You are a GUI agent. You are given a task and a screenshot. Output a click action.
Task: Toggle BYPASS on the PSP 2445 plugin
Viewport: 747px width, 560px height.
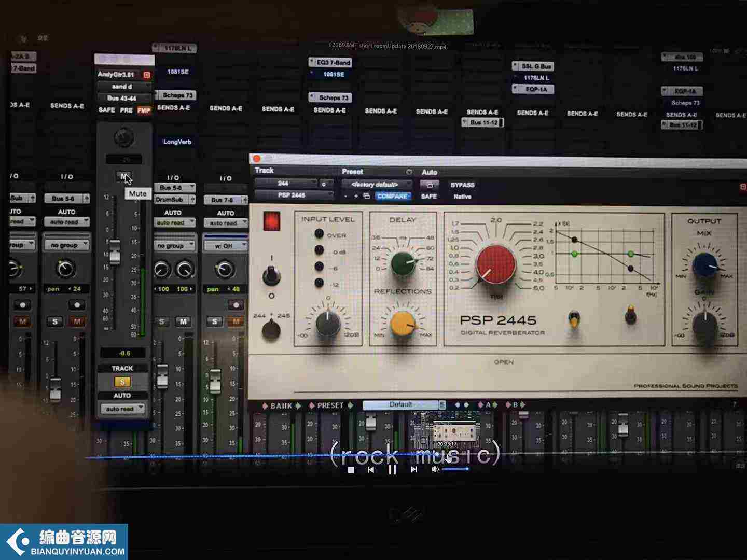pyautogui.click(x=462, y=185)
